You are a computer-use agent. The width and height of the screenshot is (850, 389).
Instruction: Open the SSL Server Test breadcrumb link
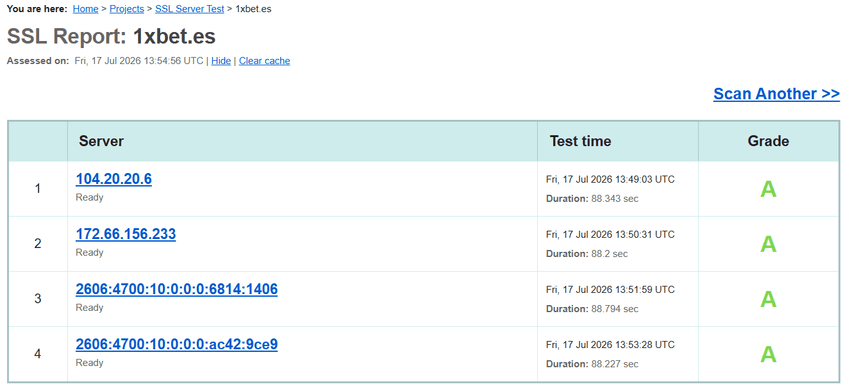190,9
